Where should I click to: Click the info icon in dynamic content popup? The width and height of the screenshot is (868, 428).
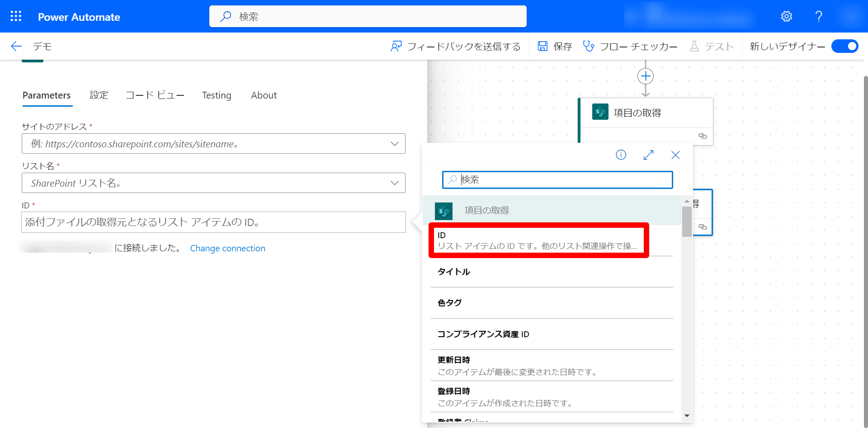click(621, 155)
